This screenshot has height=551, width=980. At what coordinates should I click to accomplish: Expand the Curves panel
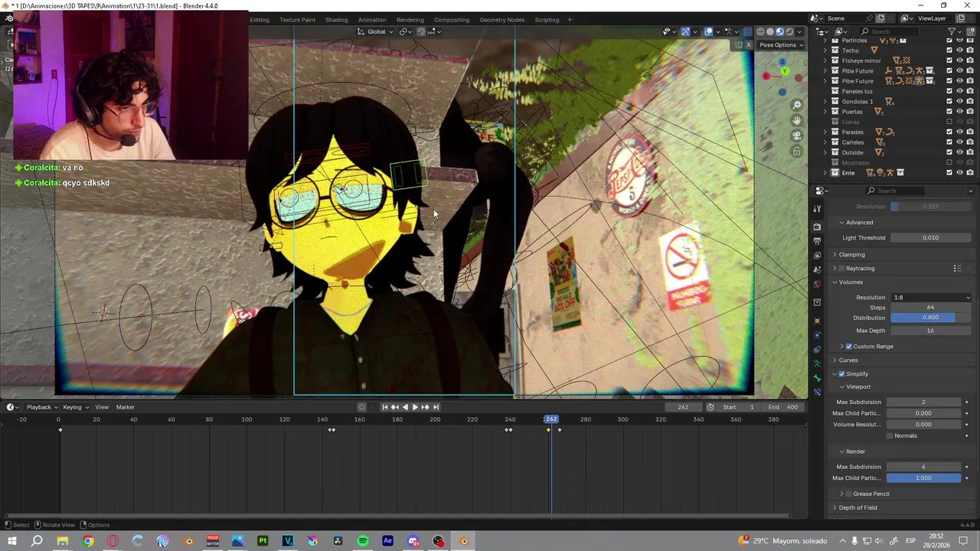click(x=848, y=360)
